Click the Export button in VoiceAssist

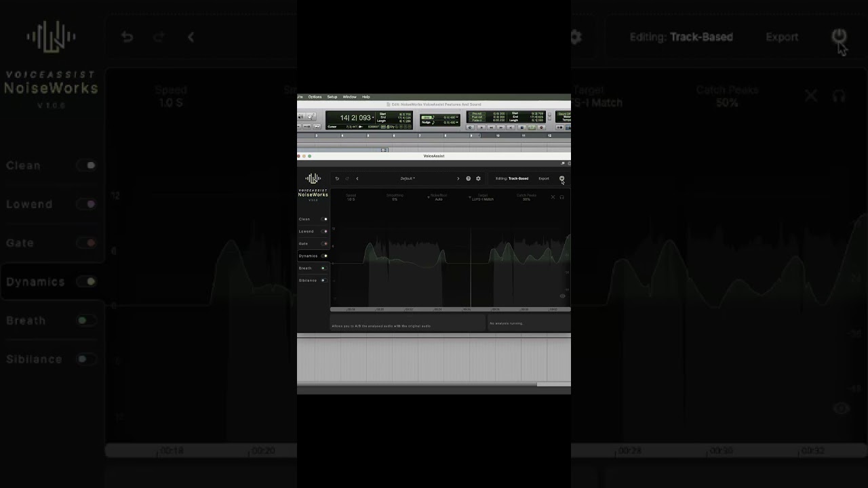pos(544,179)
